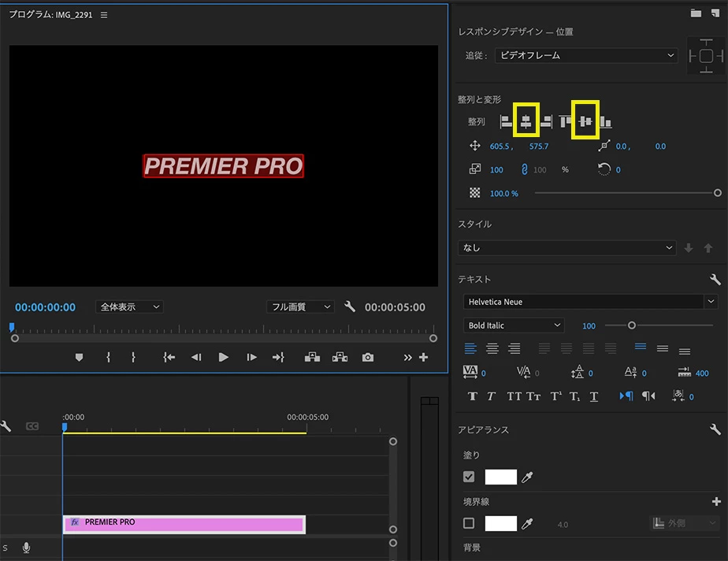This screenshot has width=728, height=561.
Task: Click align left edges icon
Action: coord(506,121)
